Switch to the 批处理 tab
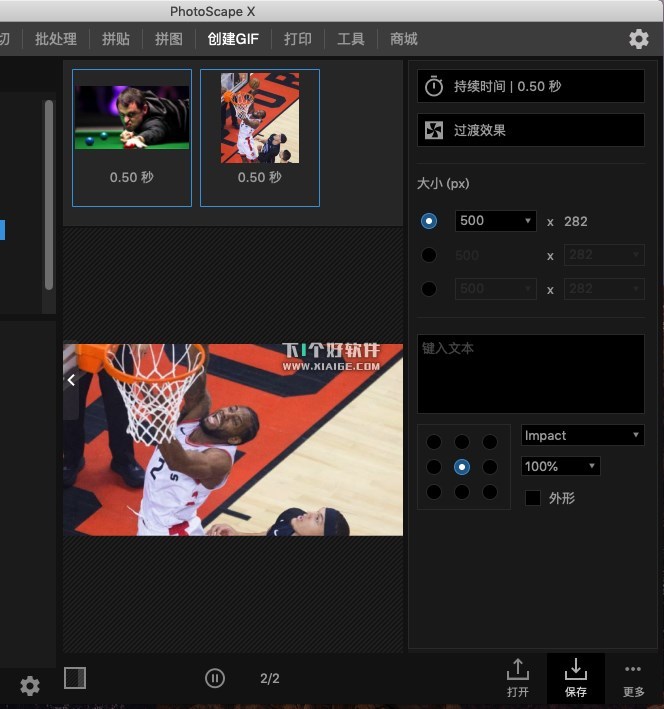Viewport: 664px width, 709px height. tap(55, 39)
